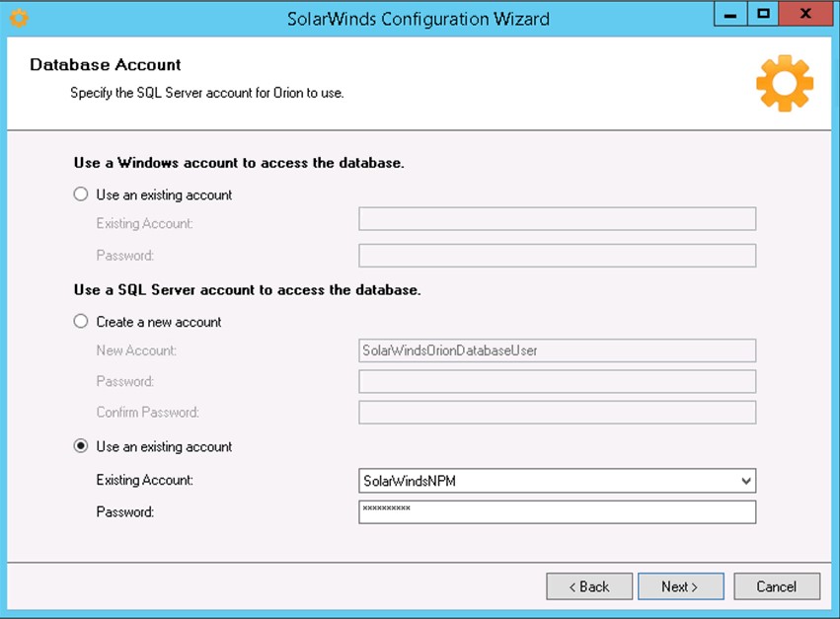Proceed with the Next button
This screenshot has width=840, height=619.
[680, 586]
